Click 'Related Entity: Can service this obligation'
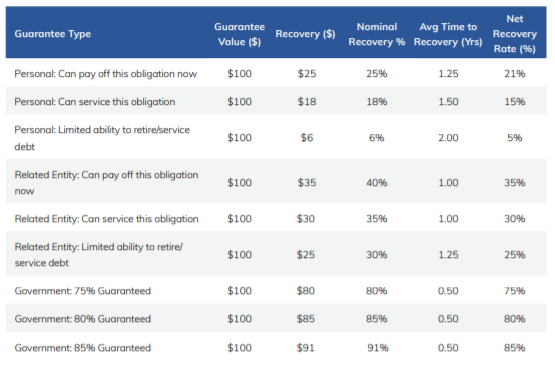 pyautogui.click(x=106, y=219)
